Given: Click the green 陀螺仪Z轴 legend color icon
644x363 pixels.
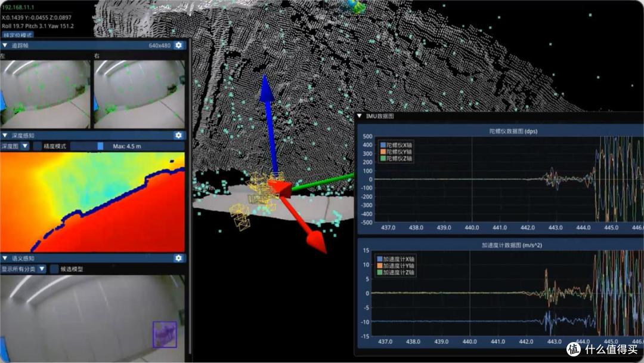Looking at the screenshot, I should click(x=383, y=158).
